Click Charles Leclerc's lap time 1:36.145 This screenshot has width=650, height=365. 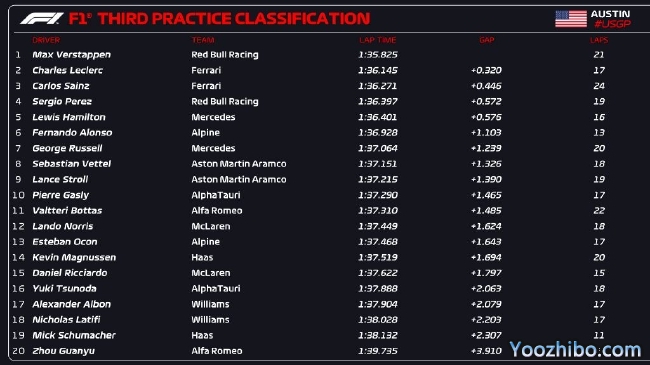[x=378, y=70]
